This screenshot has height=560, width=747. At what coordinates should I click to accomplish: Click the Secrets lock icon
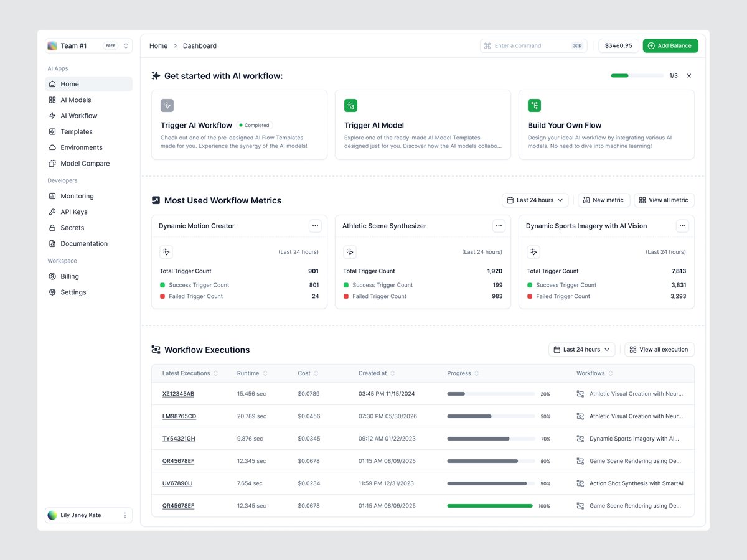pyautogui.click(x=52, y=228)
